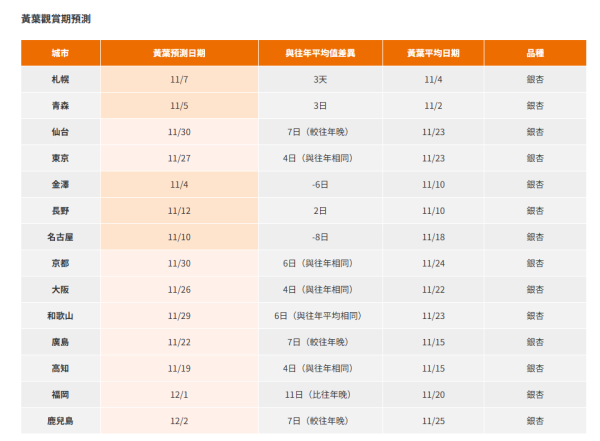Select 長野 forecast date 11/12
600x441 pixels.
[x=179, y=211]
